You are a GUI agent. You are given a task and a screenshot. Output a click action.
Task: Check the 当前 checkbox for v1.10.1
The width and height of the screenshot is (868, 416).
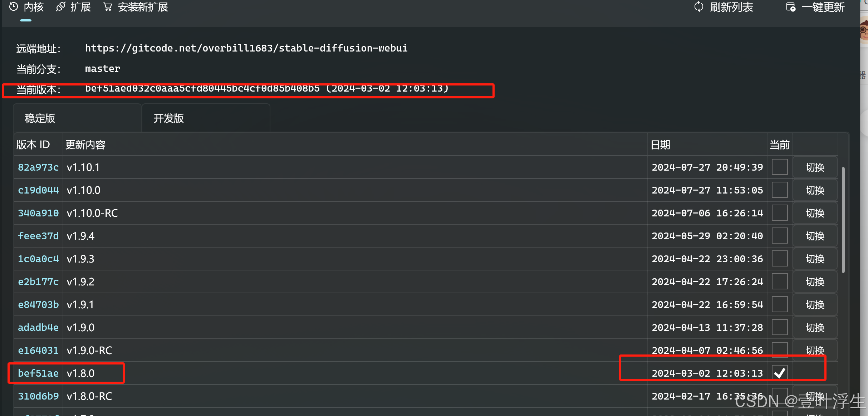(780, 167)
